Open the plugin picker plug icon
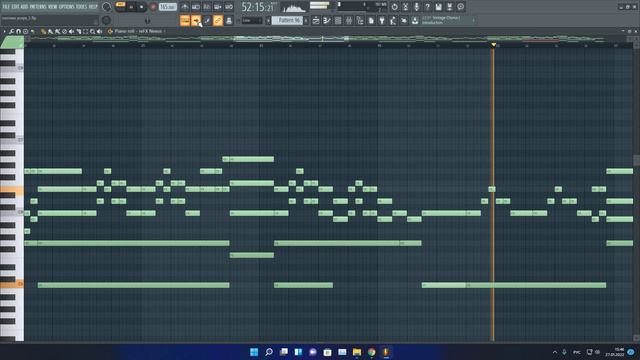This screenshot has width=640, height=360. click(x=382, y=20)
